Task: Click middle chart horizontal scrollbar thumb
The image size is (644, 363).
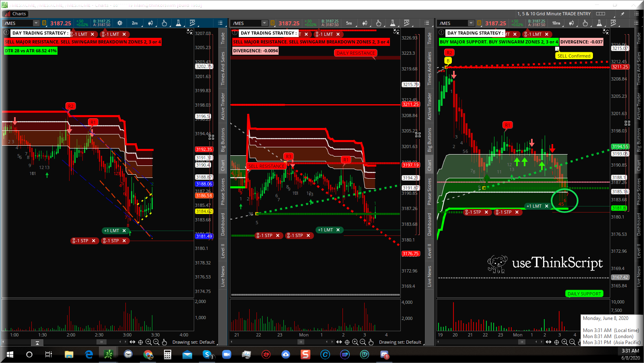Action: [301, 342]
